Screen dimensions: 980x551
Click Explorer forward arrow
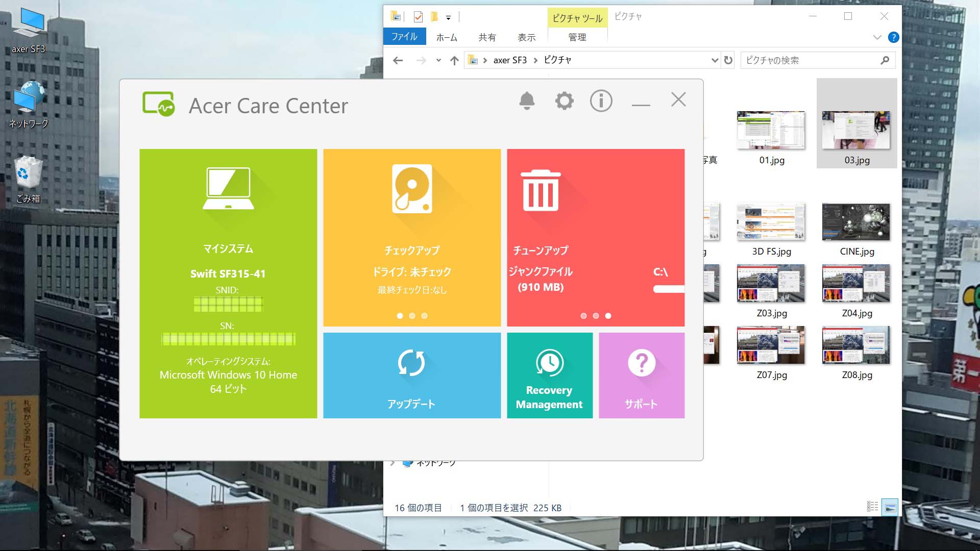(421, 60)
